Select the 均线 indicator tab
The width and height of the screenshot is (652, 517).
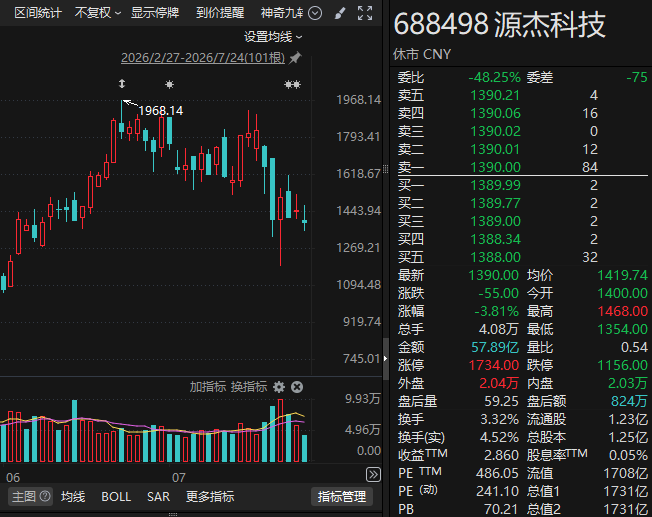[73, 496]
